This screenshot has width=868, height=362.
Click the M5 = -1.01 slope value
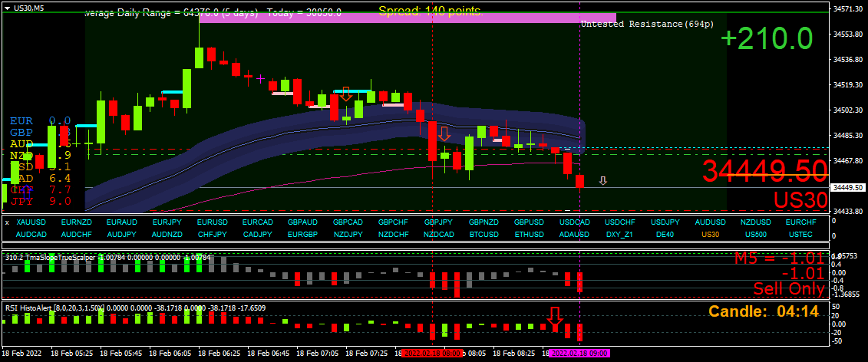pyautogui.click(x=780, y=258)
